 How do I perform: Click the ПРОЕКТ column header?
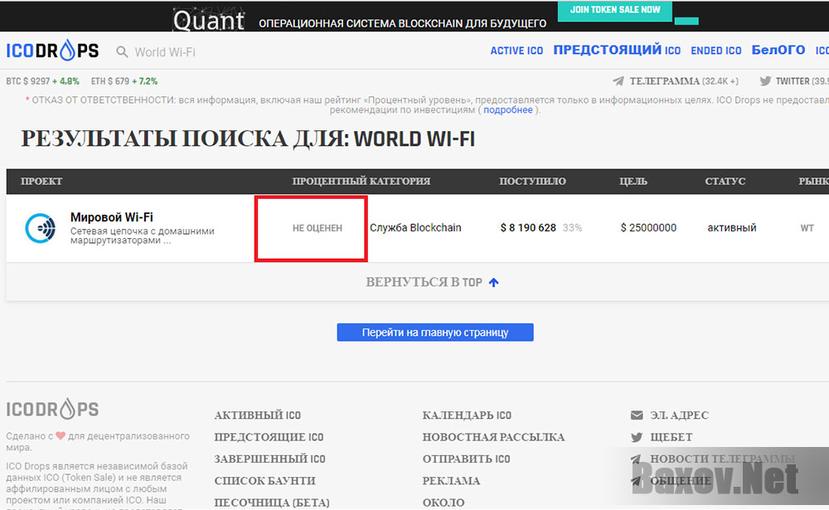pyautogui.click(x=41, y=181)
